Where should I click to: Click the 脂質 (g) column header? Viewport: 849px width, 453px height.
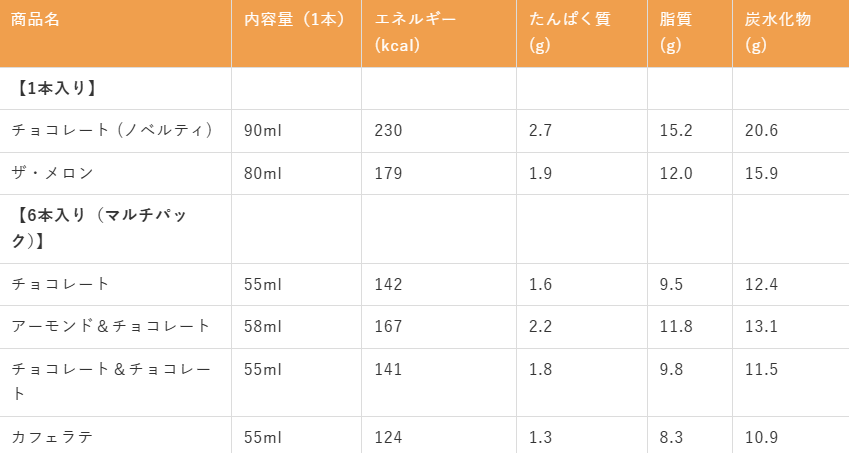click(x=676, y=32)
